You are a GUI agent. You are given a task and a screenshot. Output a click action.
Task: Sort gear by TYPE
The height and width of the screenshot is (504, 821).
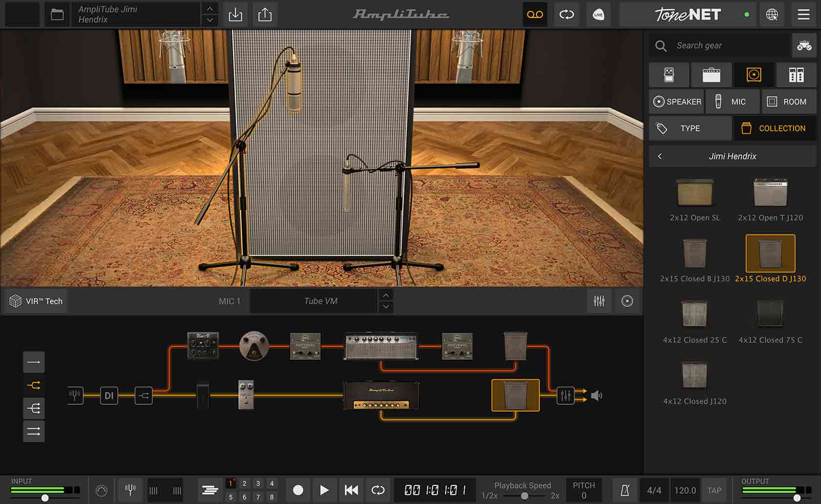(x=691, y=128)
